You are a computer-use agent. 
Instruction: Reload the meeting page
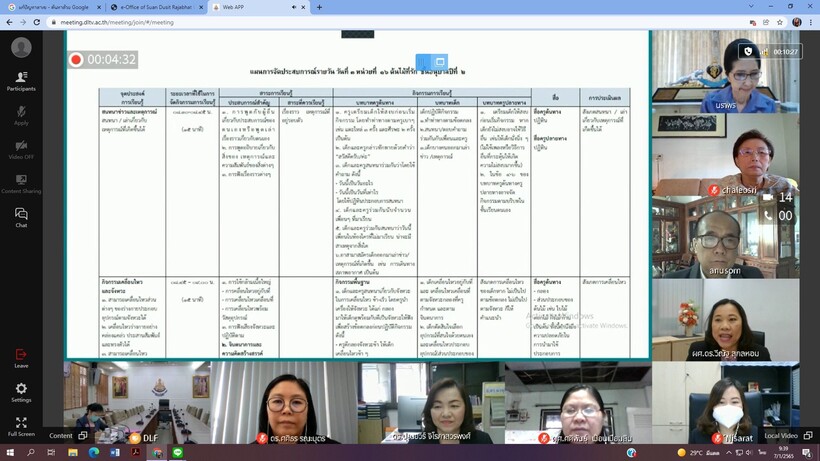(37, 22)
